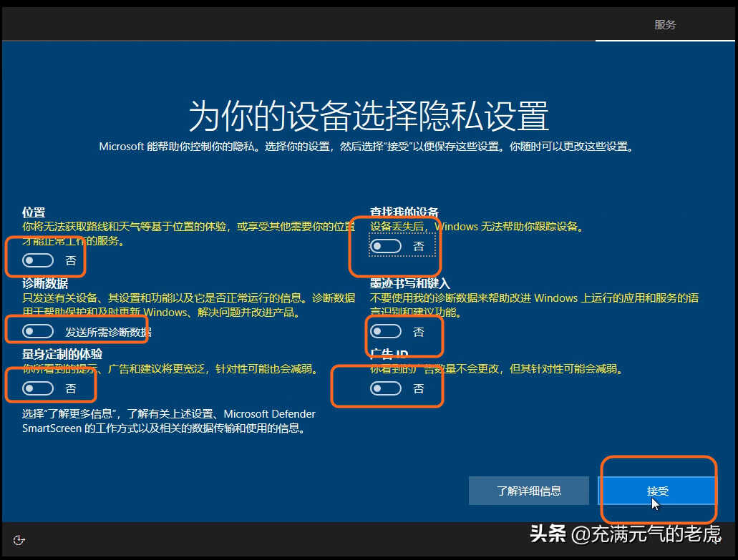Toggle the 位置 location switch
Screen dimensions: 738x560
click(x=38, y=260)
